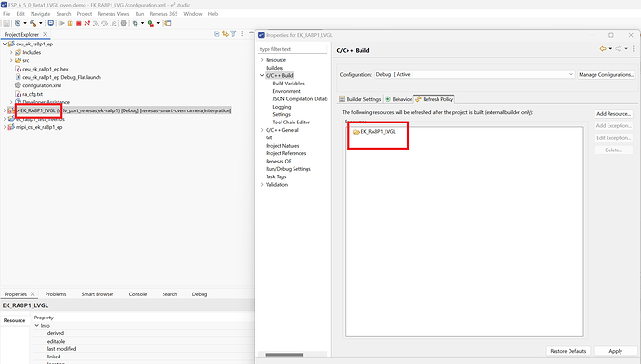Click the Step Over icon
This screenshot has height=364, width=641.
[x=104, y=23]
